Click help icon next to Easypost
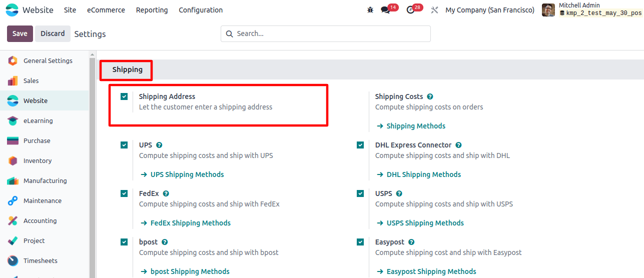 coord(411,242)
